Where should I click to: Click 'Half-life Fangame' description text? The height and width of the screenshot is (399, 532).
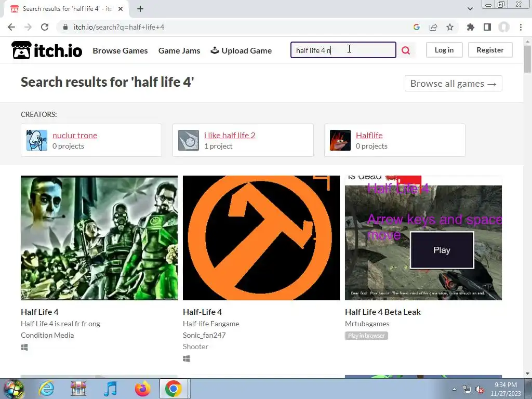tap(211, 324)
